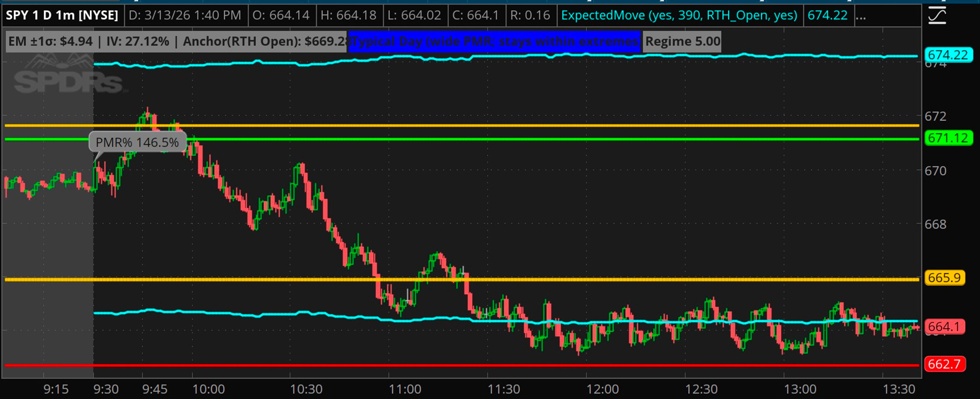Click the 668 price axis label
The image size is (980, 399).
[x=936, y=224]
